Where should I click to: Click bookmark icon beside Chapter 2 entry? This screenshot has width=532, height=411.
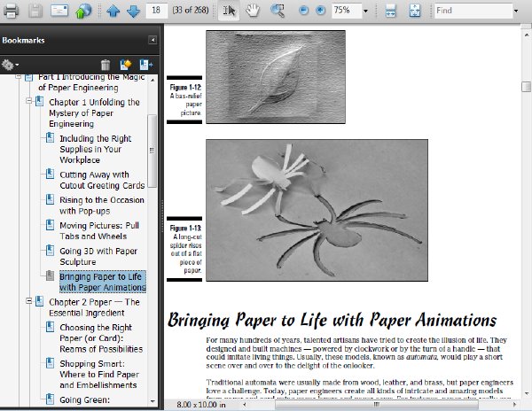point(39,301)
